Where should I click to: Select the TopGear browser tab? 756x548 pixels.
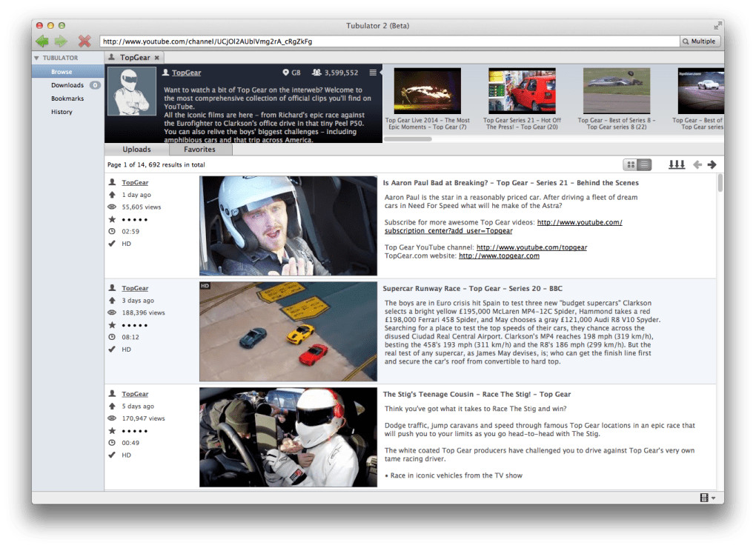pyautogui.click(x=134, y=58)
